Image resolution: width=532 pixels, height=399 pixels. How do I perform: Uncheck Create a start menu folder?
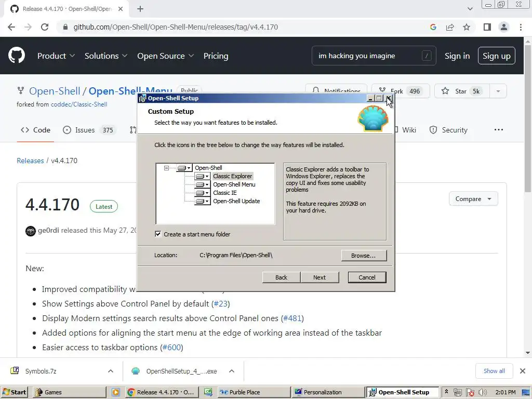(x=158, y=234)
